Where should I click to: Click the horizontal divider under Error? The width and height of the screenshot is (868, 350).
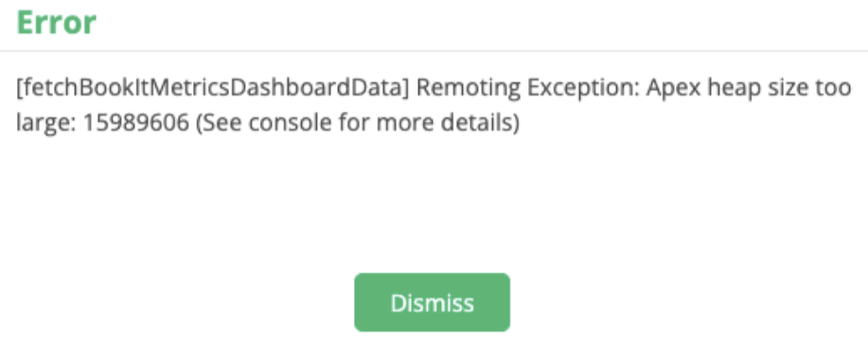(x=434, y=51)
